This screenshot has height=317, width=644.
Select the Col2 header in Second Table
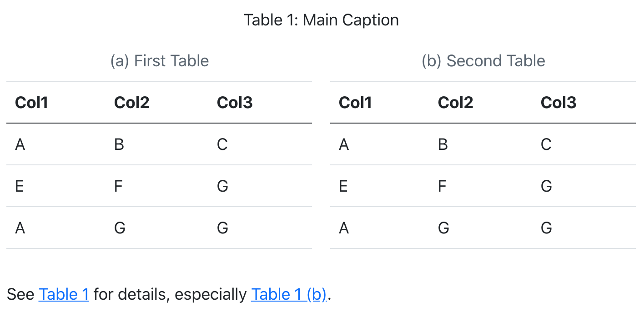click(455, 103)
